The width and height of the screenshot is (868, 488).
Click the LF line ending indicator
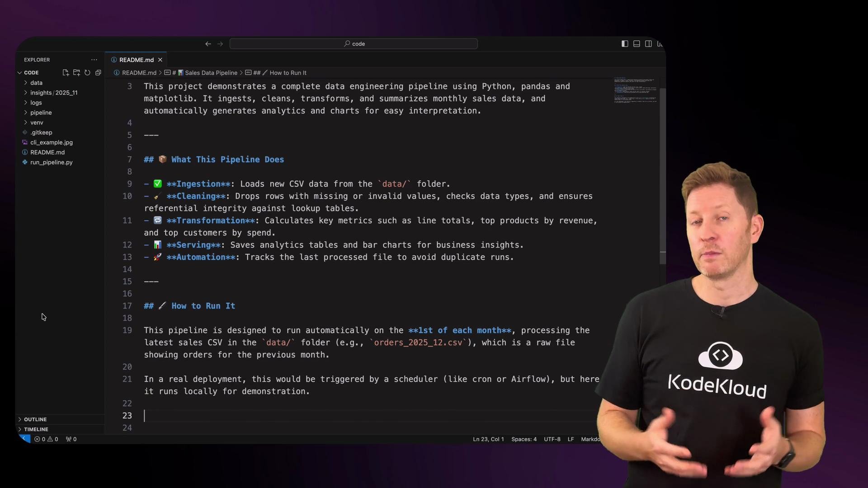[571, 439]
